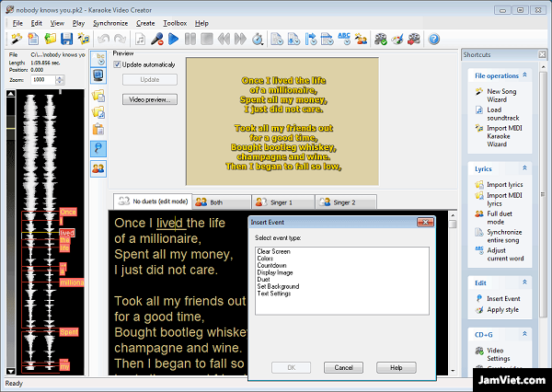Click the paint palette style toolbar icon
Viewport: 552px width, 392px height.
(397, 39)
